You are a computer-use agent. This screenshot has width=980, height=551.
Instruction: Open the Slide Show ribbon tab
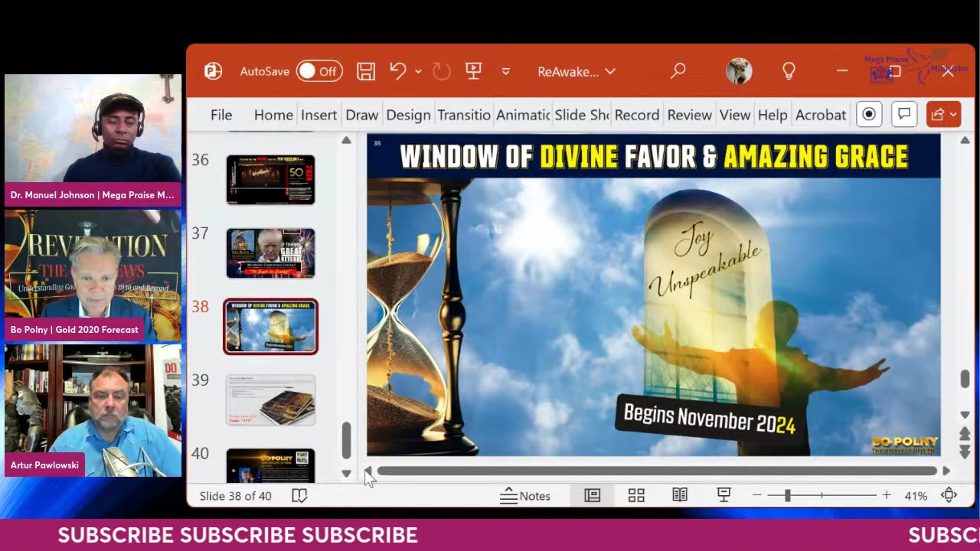(x=582, y=115)
